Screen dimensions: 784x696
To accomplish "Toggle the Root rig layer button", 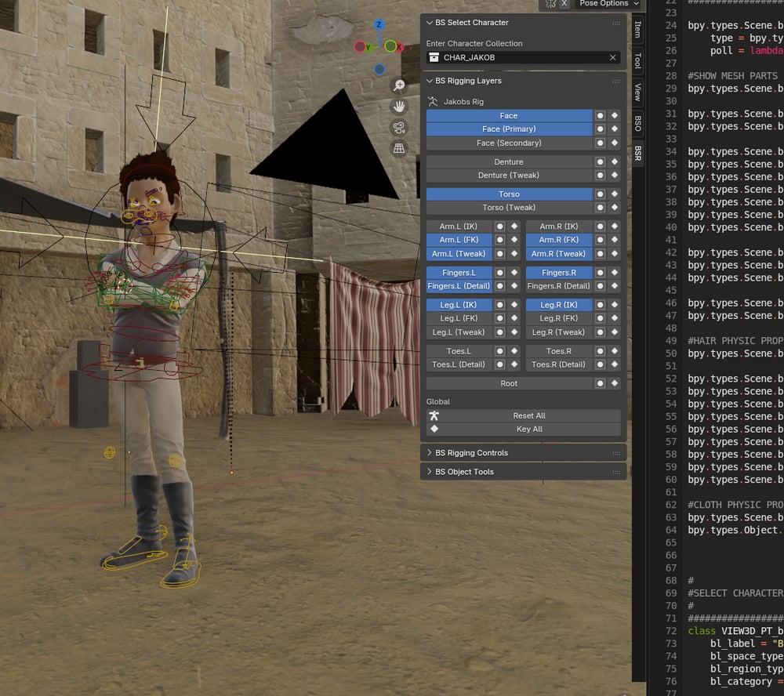I will point(509,383).
